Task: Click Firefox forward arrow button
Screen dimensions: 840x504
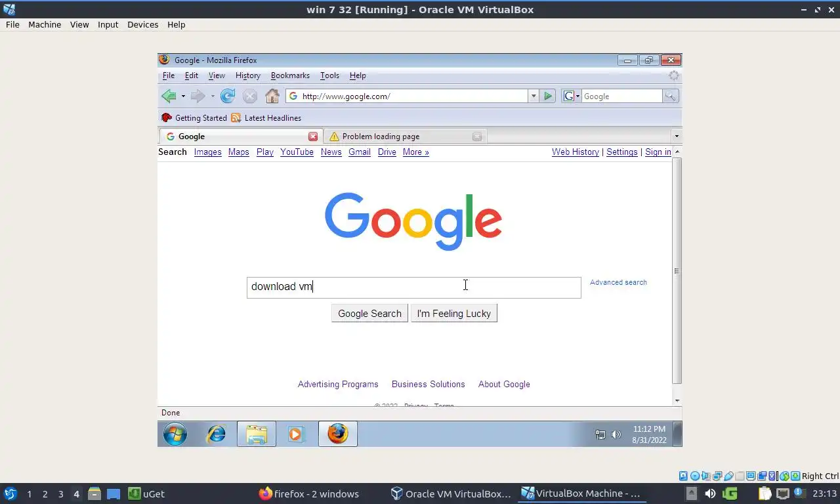Action: click(x=198, y=96)
